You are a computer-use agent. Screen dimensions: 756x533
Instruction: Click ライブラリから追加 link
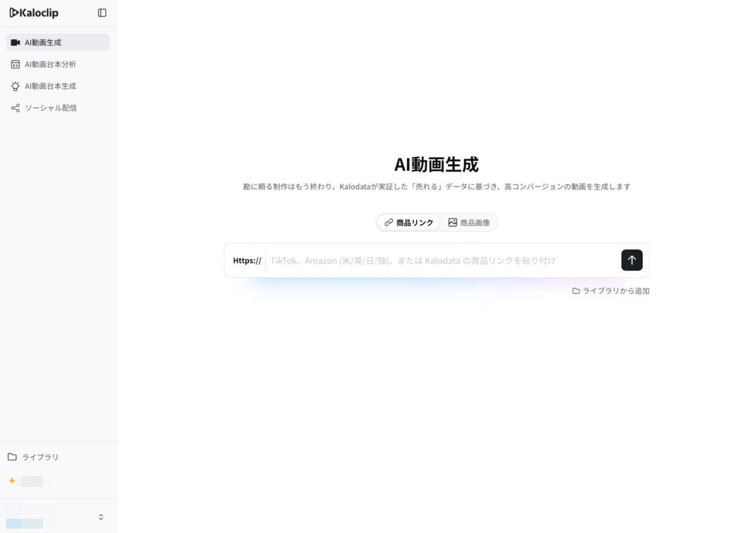pos(610,291)
